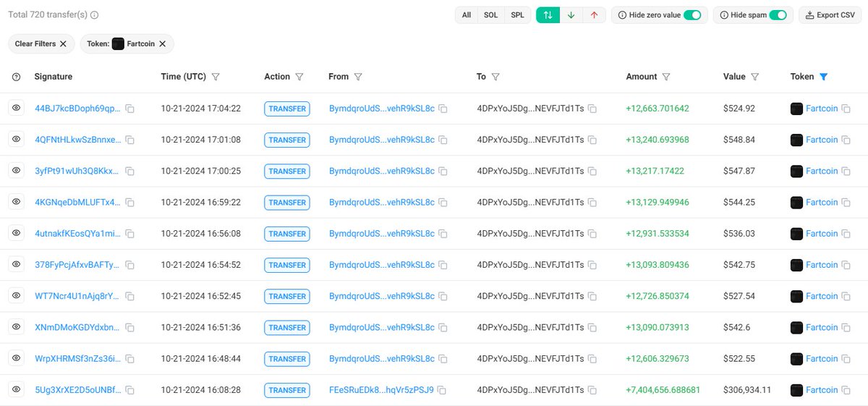
Task: Disable the Hide spam switch
Action: tap(778, 15)
